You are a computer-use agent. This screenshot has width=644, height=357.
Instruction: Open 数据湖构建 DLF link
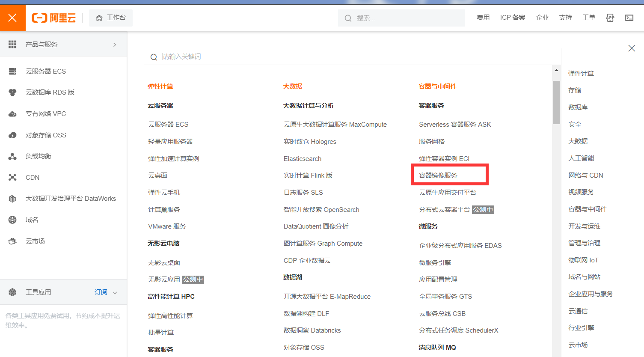tap(306, 314)
